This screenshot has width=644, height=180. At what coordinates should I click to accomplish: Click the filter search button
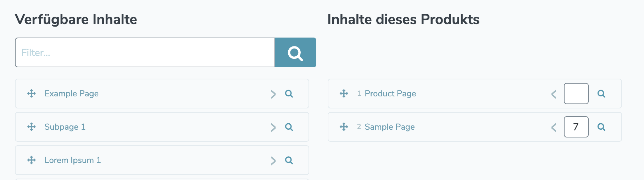[295, 53]
